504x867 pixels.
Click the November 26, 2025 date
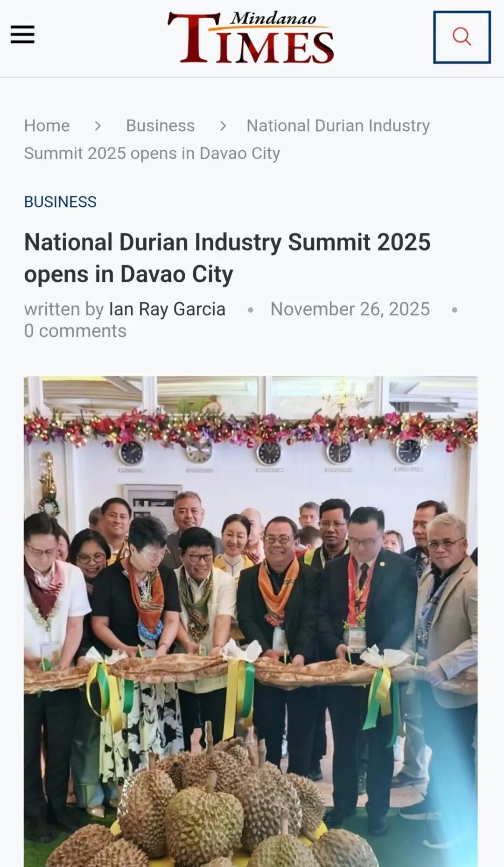tap(350, 309)
